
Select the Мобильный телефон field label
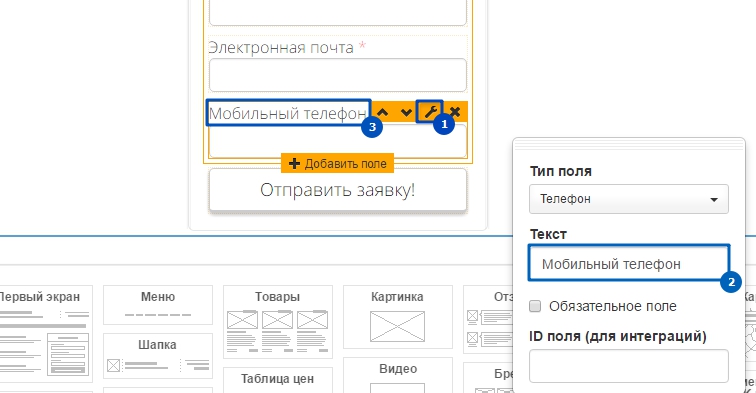pyautogui.click(x=288, y=113)
